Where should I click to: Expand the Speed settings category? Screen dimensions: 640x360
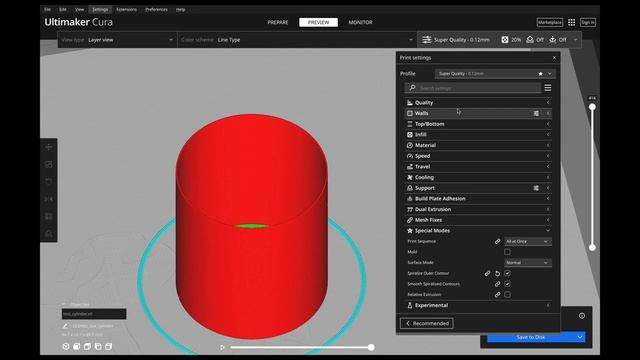coord(478,156)
